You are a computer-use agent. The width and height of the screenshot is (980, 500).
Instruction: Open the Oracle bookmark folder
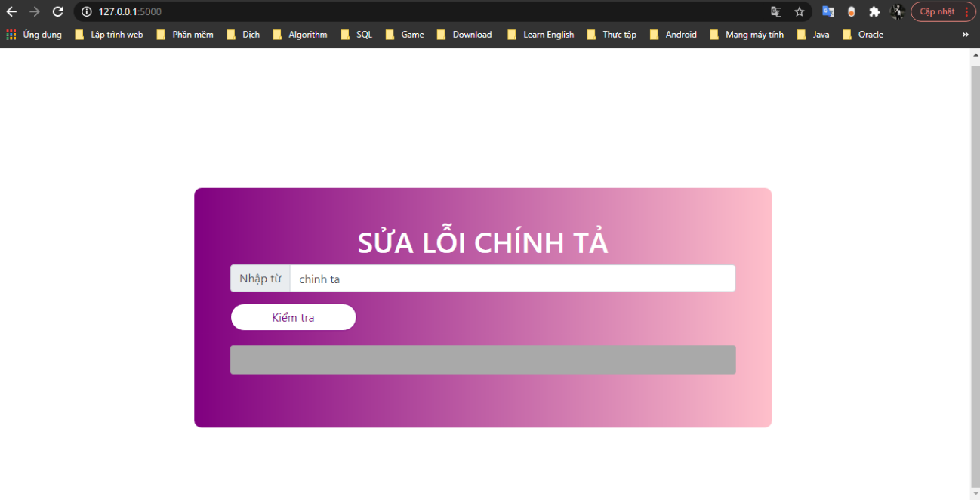(x=863, y=35)
